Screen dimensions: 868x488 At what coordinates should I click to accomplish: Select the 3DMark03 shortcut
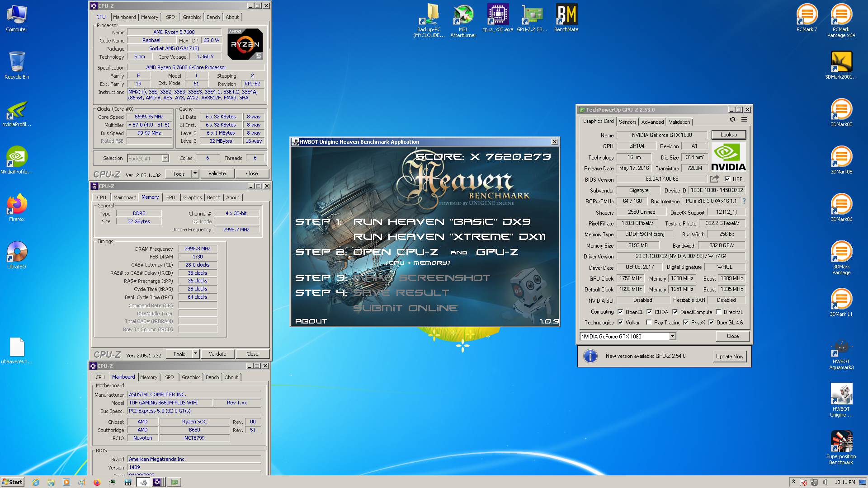coord(841,113)
